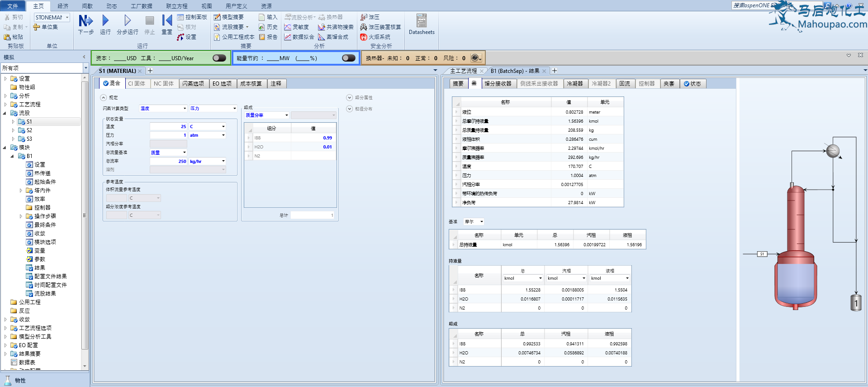
Task: Open the Datasheets tool
Action: click(x=422, y=24)
